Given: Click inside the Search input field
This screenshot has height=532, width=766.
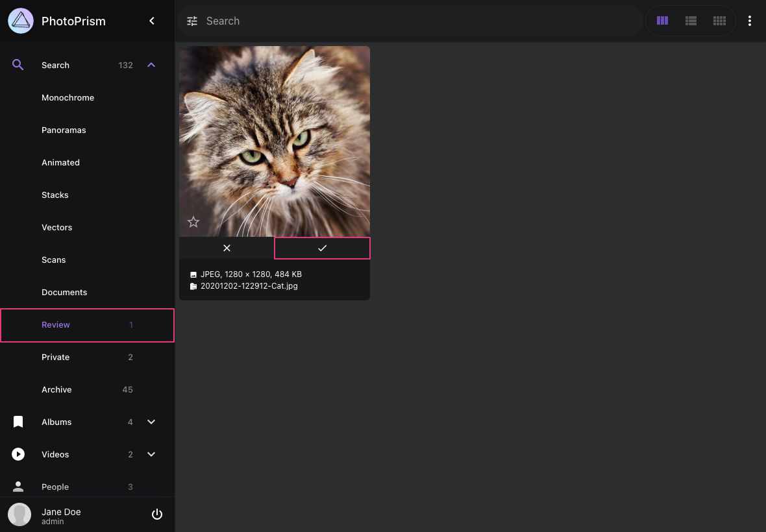Looking at the screenshot, I should 389,21.
